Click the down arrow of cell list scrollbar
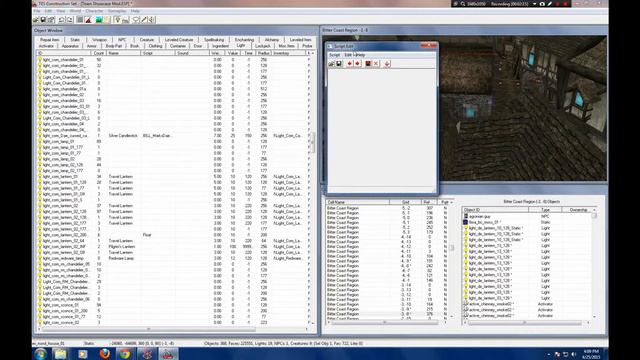 tap(451, 316)
